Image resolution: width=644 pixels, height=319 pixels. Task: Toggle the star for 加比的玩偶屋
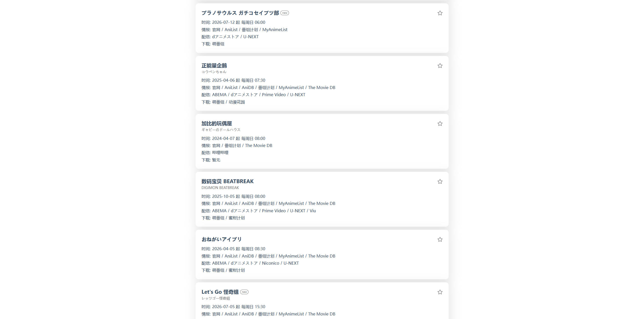pyautogui.click(x=440, y=124)
